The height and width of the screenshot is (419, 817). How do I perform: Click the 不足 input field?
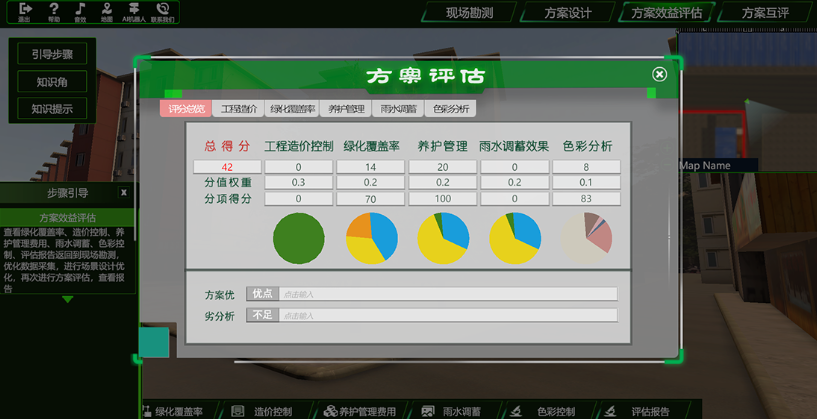point(446,315)
